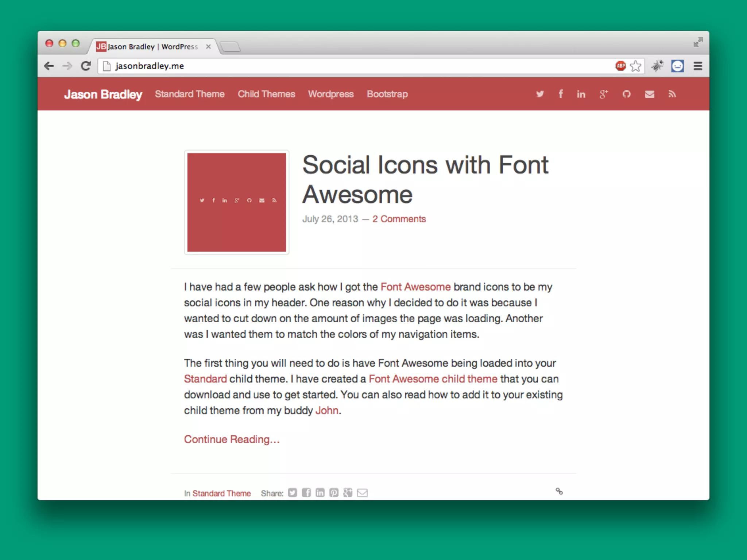The height and width of the screenshot is (560, 747).
Task: Open the Child Themes nav item
Action: click(x=266, y=94)
